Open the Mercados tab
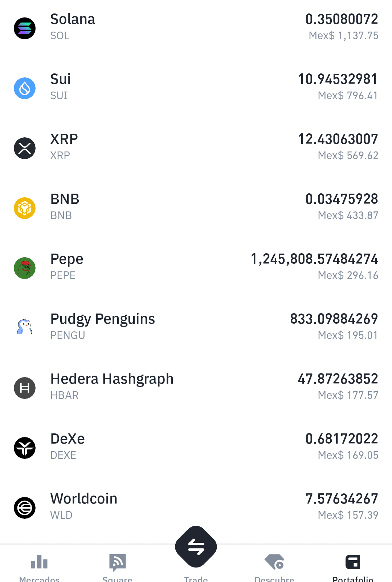This screenshot has width=392, height=582. point(39,567)
